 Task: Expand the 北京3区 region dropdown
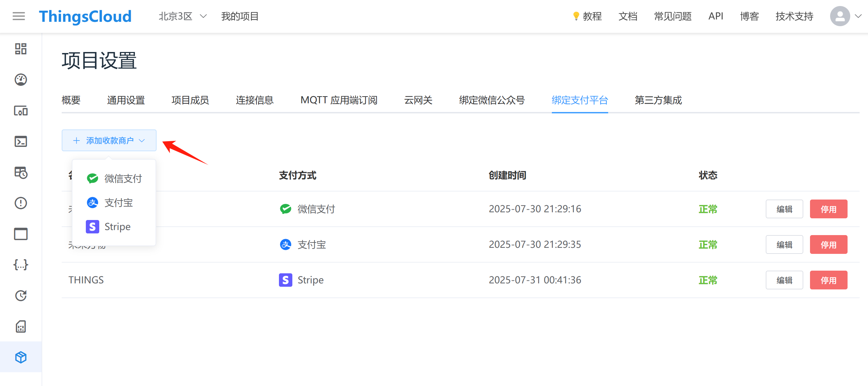[183, 16]
